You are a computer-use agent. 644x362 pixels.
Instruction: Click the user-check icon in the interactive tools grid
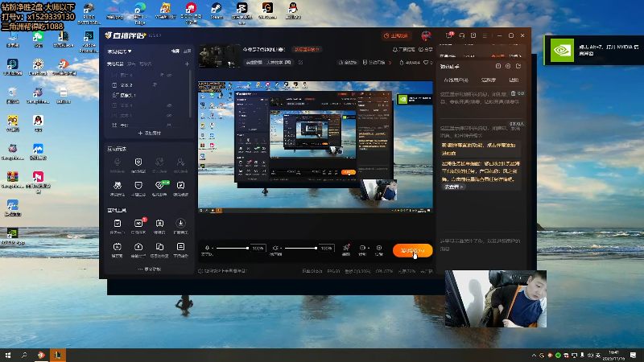(x=180, y=162)
